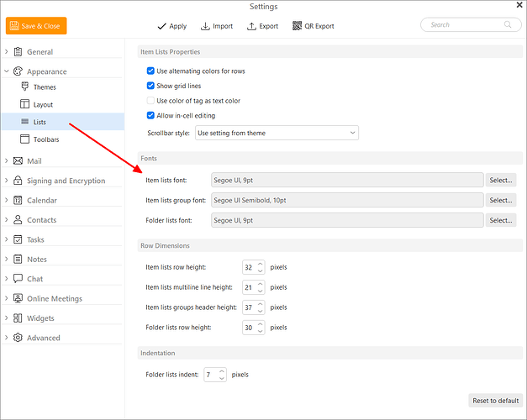Click the Export upload arrow icon
Screen dimensions: 527x420
pyautogui.click(x=251, y=26)
